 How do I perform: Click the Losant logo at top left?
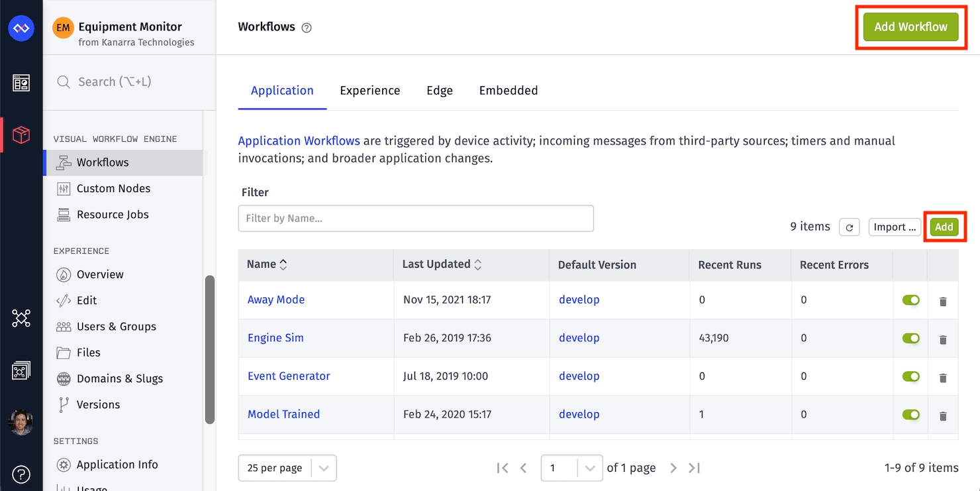click(x=21, y=28)
